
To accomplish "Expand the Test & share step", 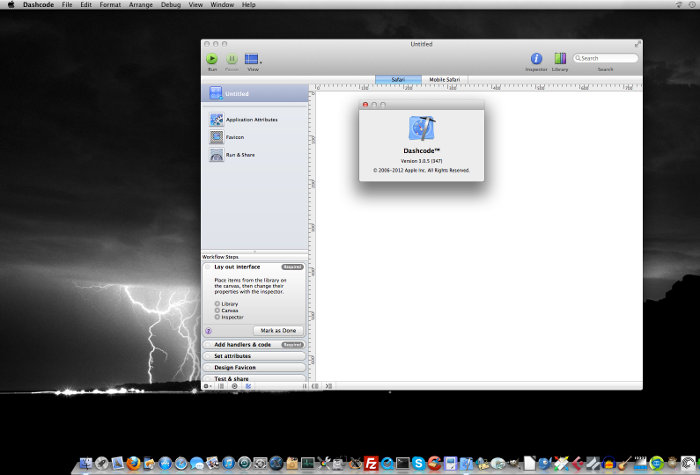I will click(254, 378).
